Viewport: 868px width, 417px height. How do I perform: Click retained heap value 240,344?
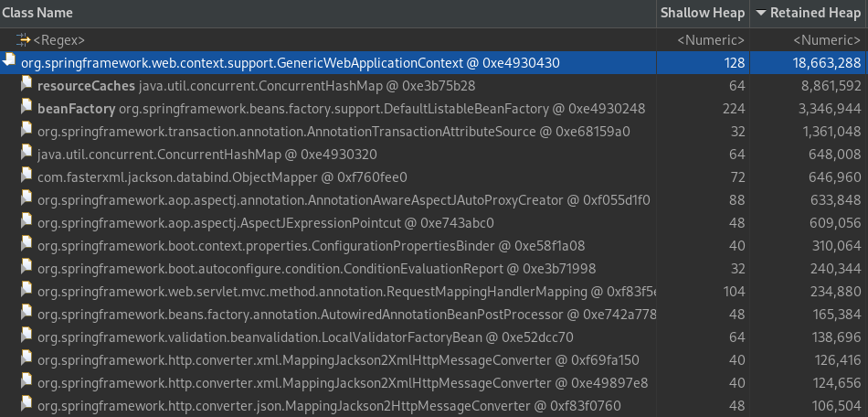click(836, 269)
